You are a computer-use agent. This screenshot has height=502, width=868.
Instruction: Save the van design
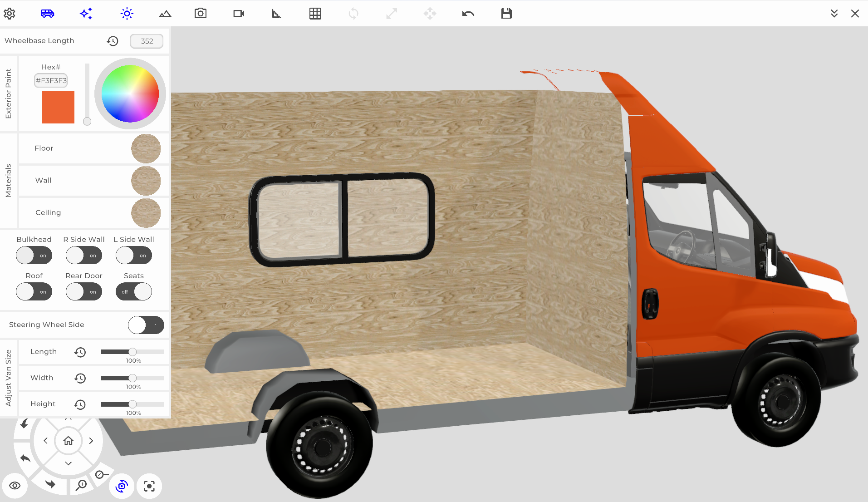(x=506, y=14)
